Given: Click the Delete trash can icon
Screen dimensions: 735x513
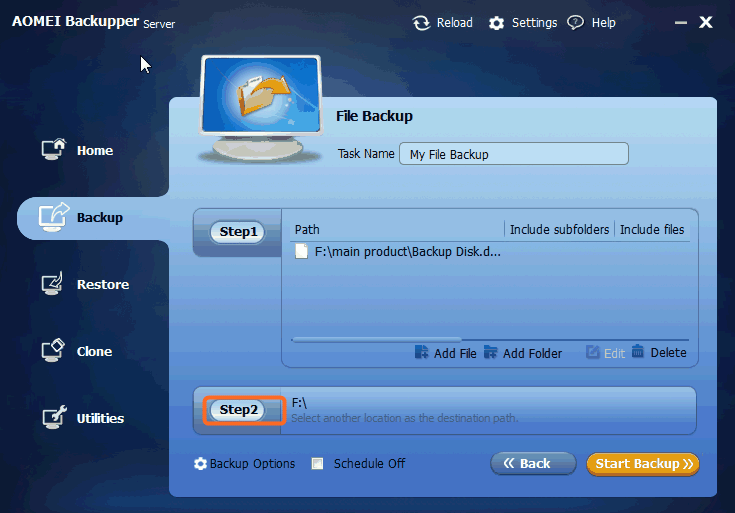Looking at the screenshot, I should click(638, 351).
